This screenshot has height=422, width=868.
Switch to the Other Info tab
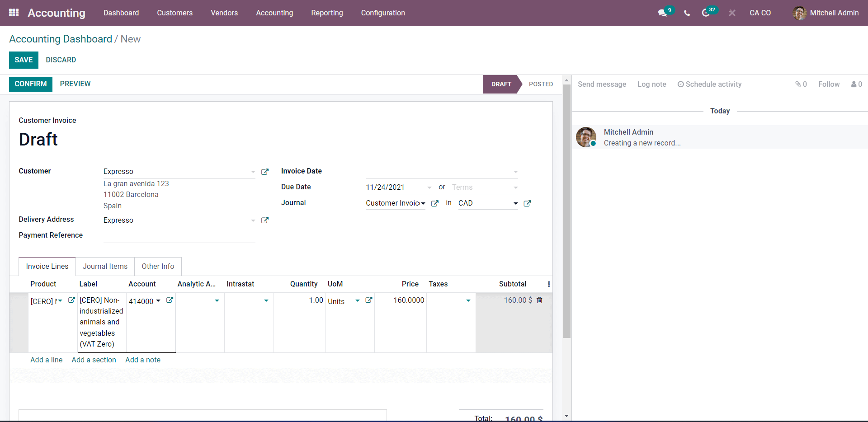coord(158,267)
